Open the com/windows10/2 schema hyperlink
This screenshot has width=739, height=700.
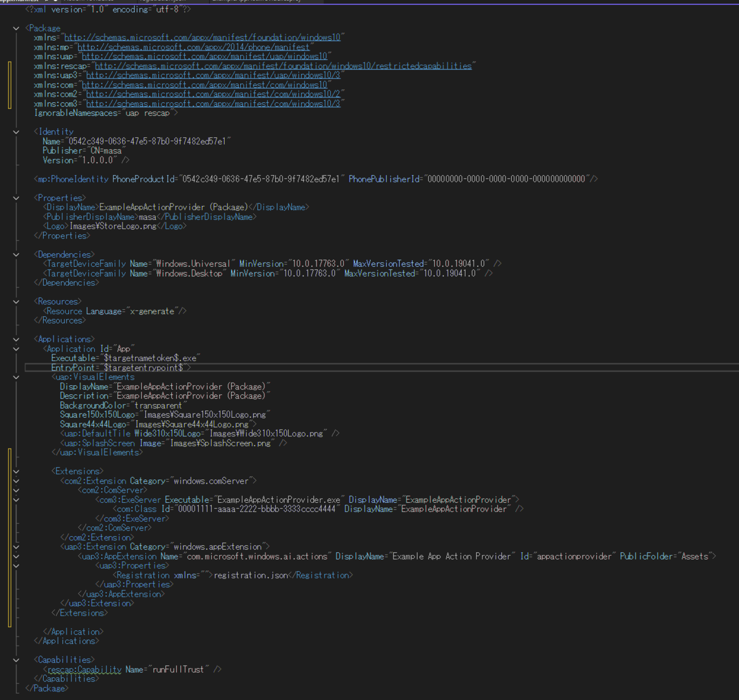[x=214, y=94]
